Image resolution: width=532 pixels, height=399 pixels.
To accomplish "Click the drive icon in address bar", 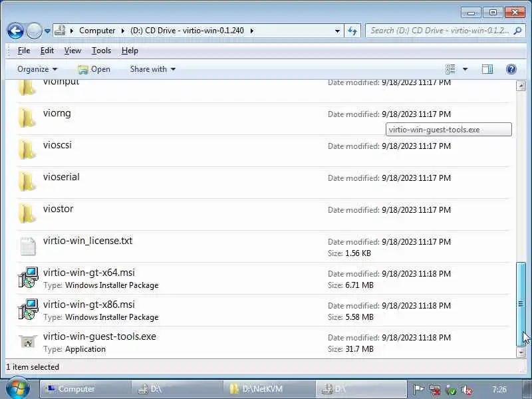I will (60, 31).
